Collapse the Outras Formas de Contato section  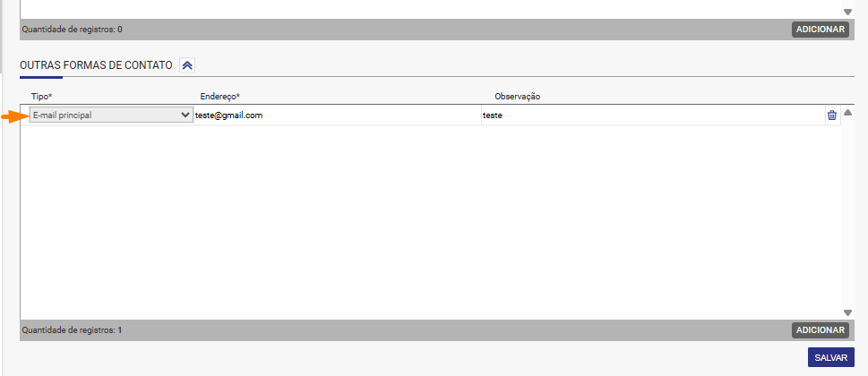pos(187,65)
